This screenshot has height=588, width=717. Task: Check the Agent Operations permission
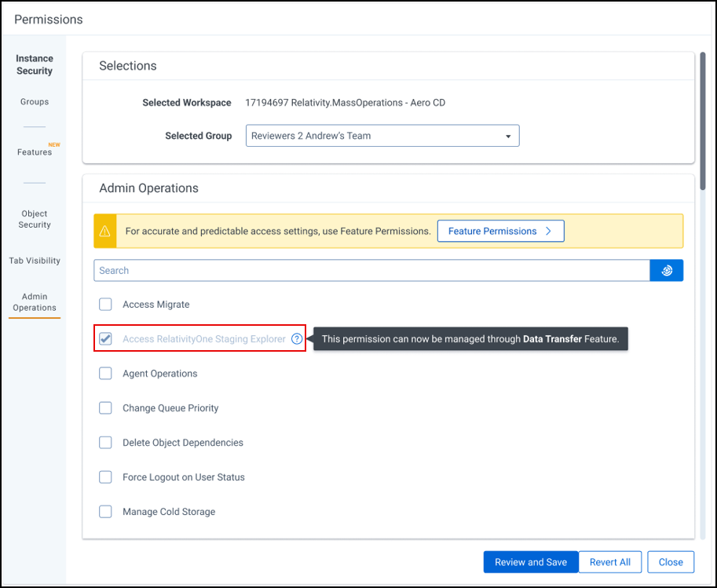tap(105, 373)
